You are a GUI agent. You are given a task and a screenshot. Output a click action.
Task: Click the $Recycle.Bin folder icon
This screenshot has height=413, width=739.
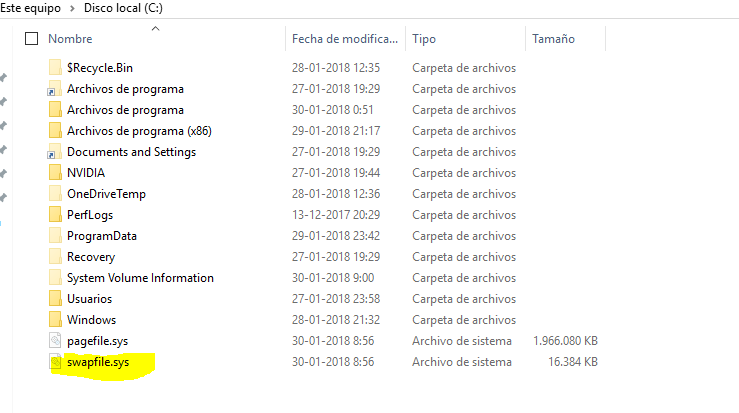coord(55,68)
